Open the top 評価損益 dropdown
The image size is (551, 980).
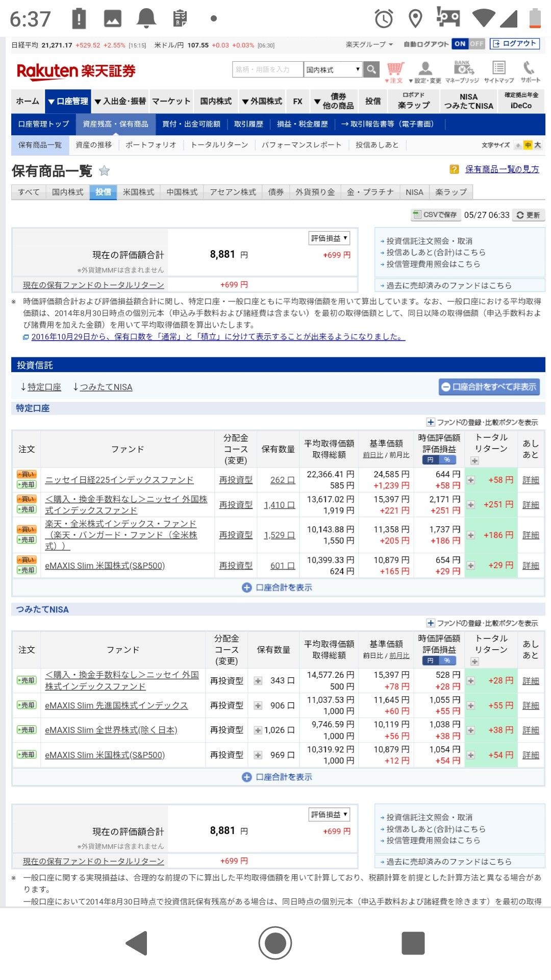point(329,238)
